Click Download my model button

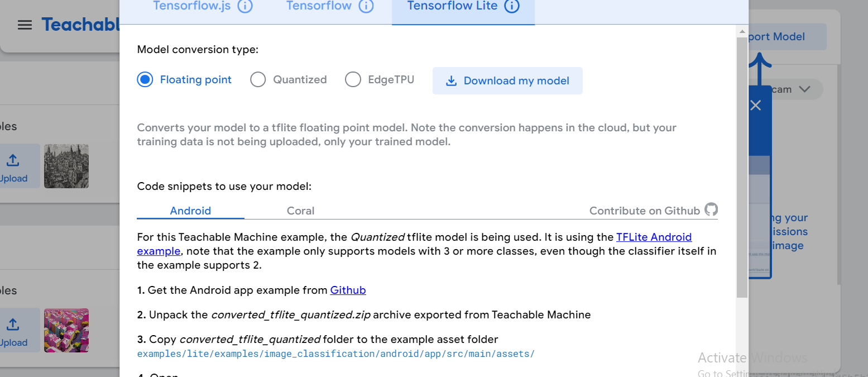point(507,81)
